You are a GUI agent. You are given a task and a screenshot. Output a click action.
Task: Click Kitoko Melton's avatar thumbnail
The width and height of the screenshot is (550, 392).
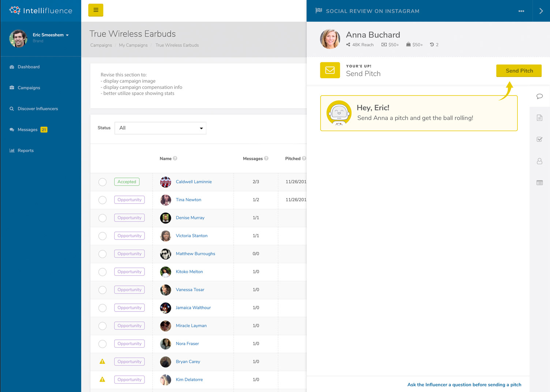[x=165, y=272]
